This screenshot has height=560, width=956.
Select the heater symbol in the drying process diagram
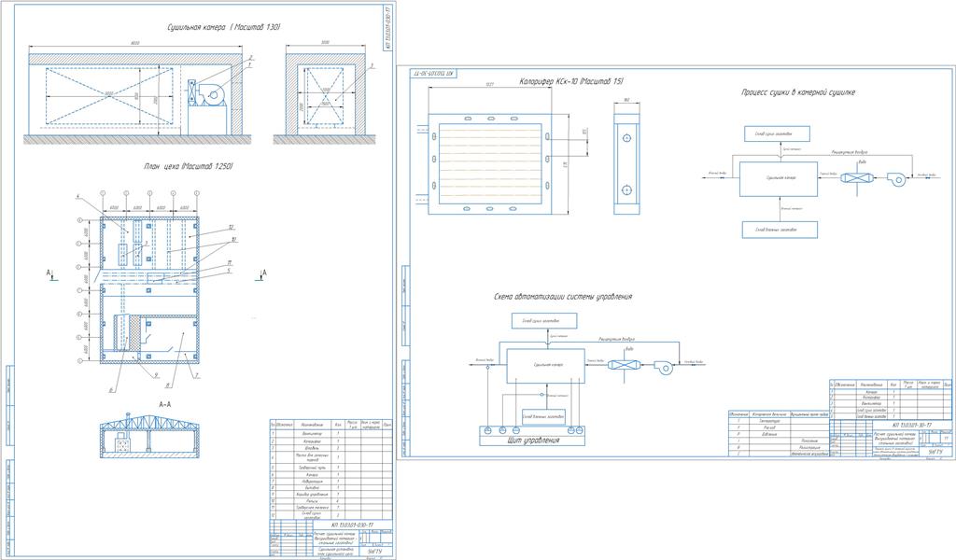(x=857, y=178)
